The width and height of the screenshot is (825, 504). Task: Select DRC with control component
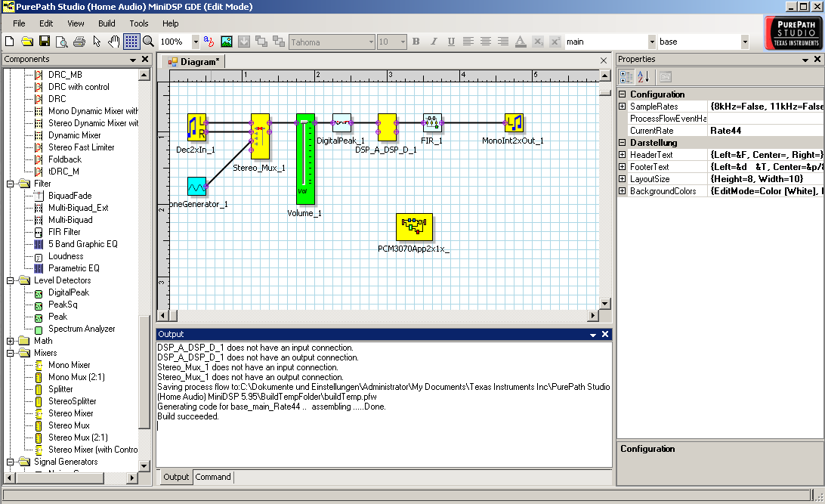[x=79, y=87]
